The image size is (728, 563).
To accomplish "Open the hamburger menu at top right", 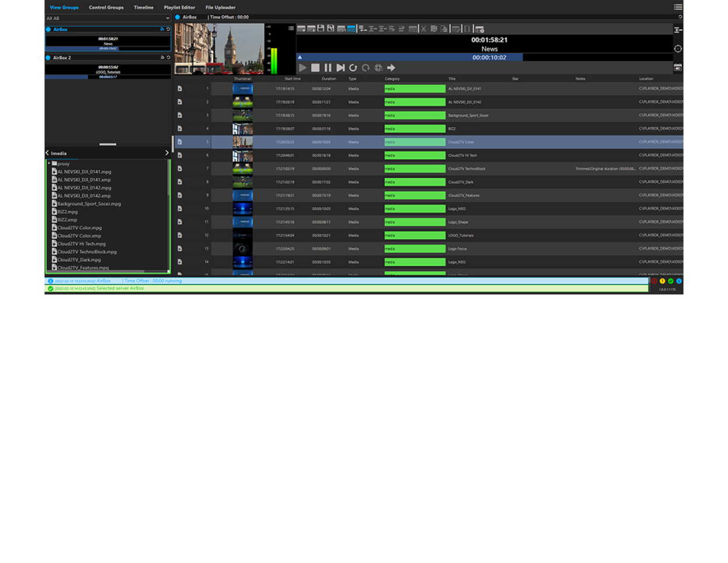I will click(x=678, y=7).
